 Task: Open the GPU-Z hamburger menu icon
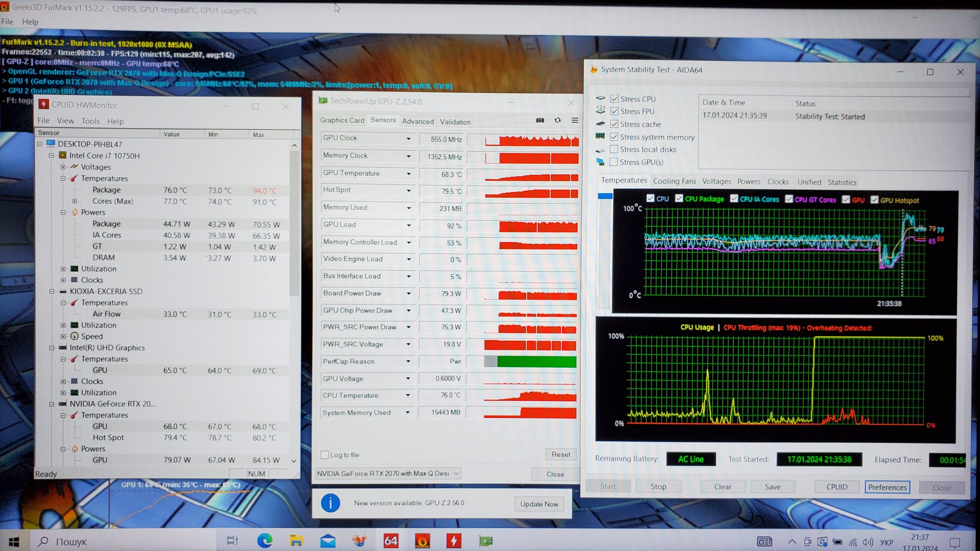coord(575,120)
